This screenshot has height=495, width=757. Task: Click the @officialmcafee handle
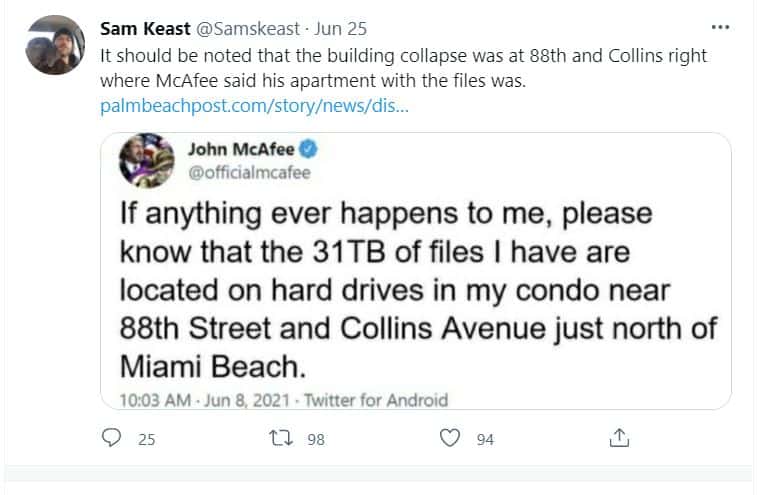point(243,172)
